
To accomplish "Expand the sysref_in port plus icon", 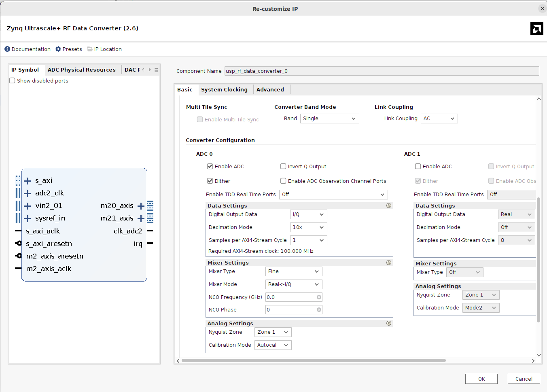I will click(x=28, y=218).
